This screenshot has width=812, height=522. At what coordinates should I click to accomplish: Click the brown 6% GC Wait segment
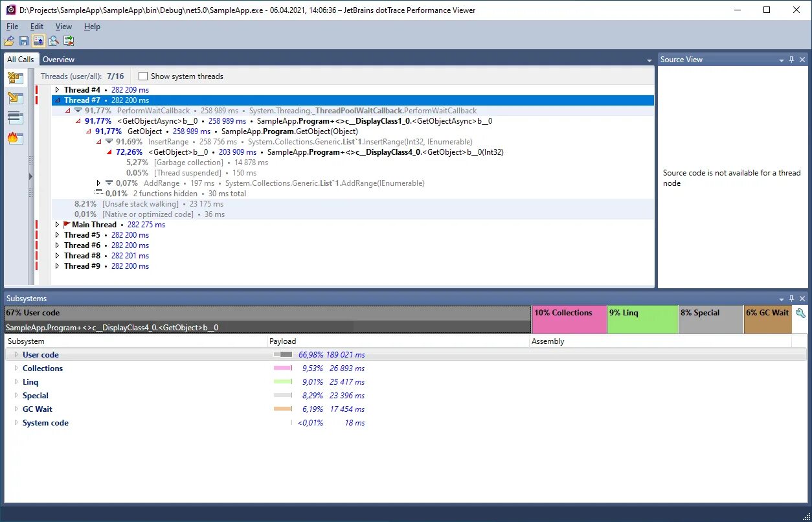point(768,320)
